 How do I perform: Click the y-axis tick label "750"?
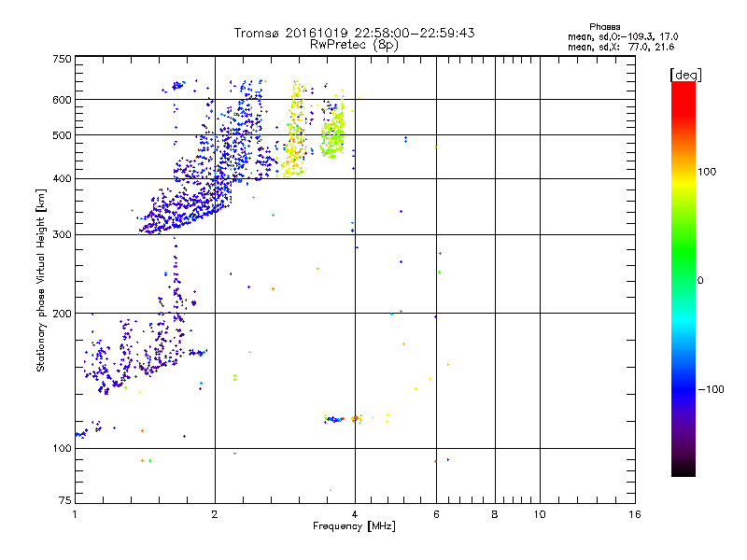pyautogui.click(x=62, y=59)
